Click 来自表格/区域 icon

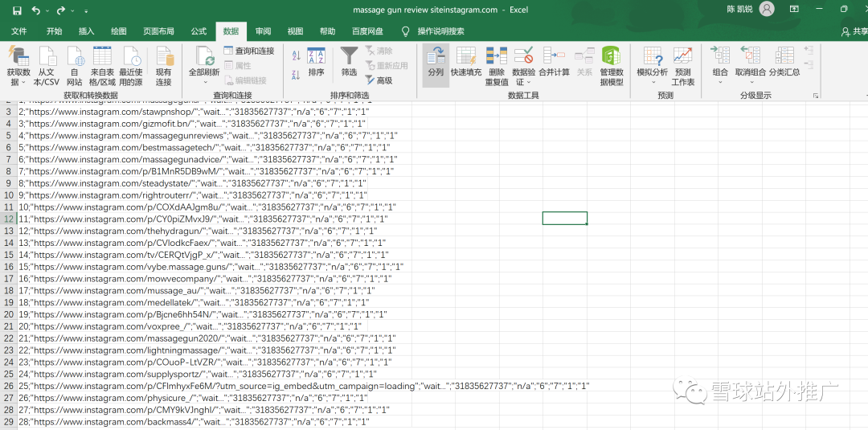(x=102, y=66)
